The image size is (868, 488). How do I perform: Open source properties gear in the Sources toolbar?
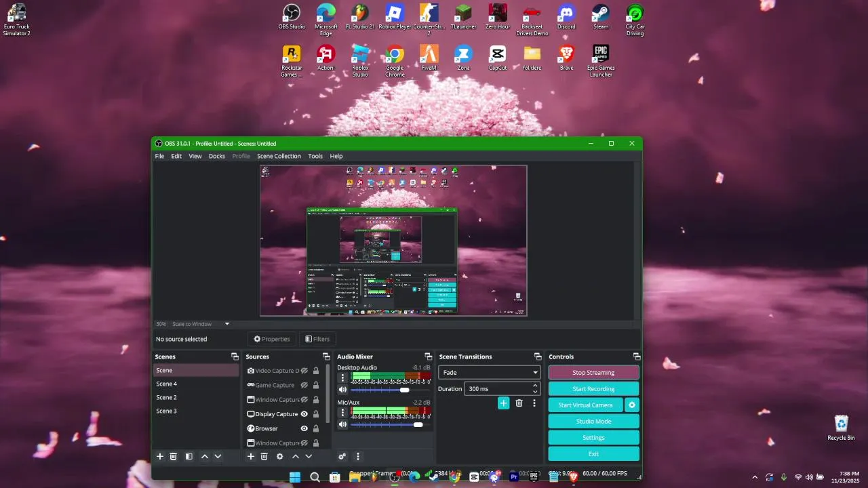click(x=280, y=457)
